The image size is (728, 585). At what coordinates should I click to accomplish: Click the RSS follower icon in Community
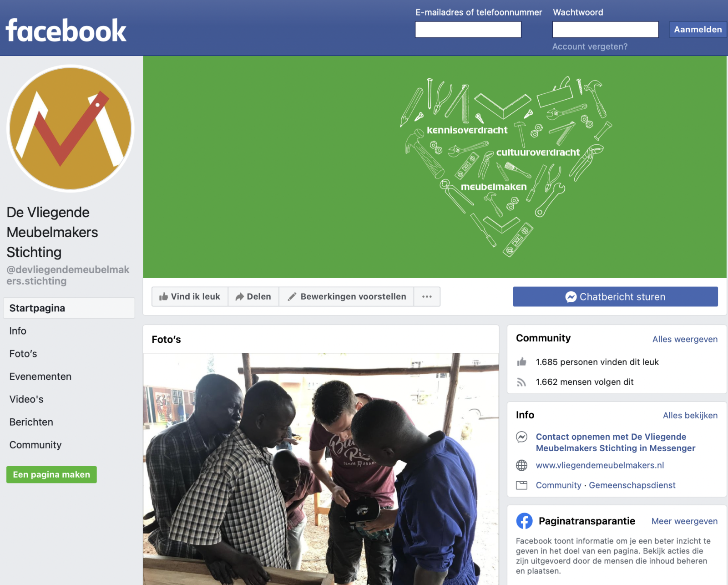point(521,382)
